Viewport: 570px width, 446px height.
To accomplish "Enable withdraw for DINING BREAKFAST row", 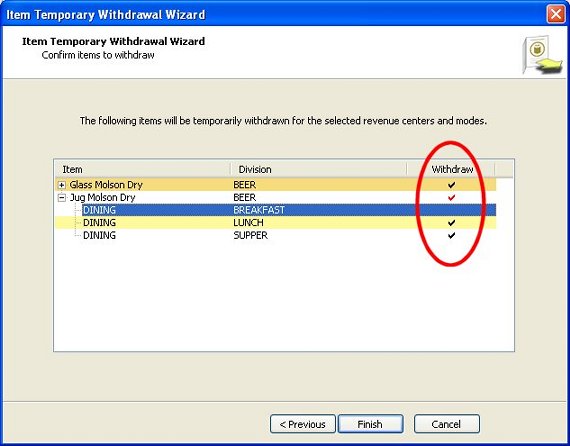I will pyautogui.click(x=451, y=210).
